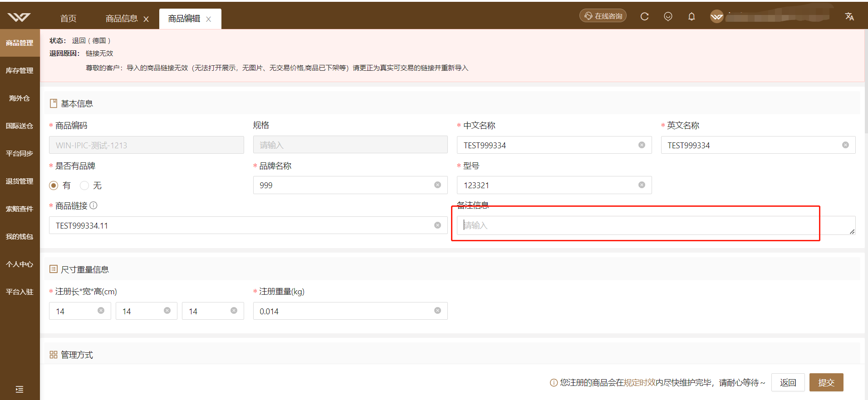This screenshot has height=400, width=868.
Task: Clear the 注册重量 field with its X icon
Action: pos(437,311)
